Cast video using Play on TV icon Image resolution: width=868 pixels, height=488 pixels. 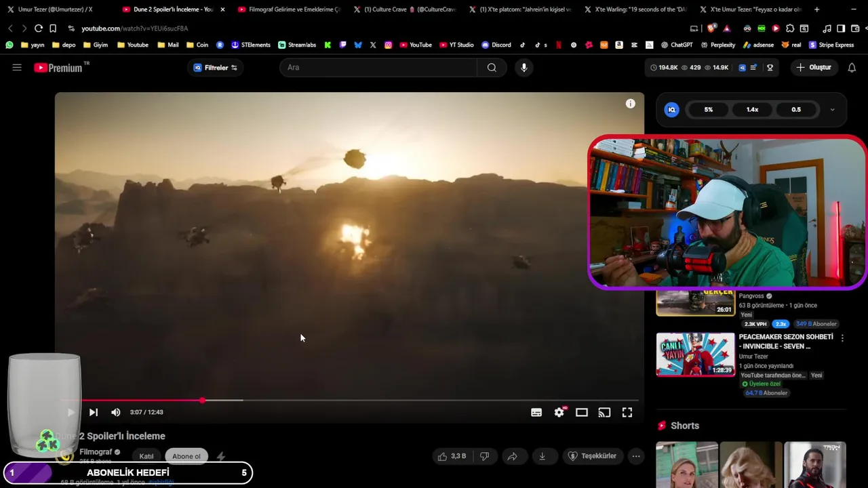click(x=604, y=412)
